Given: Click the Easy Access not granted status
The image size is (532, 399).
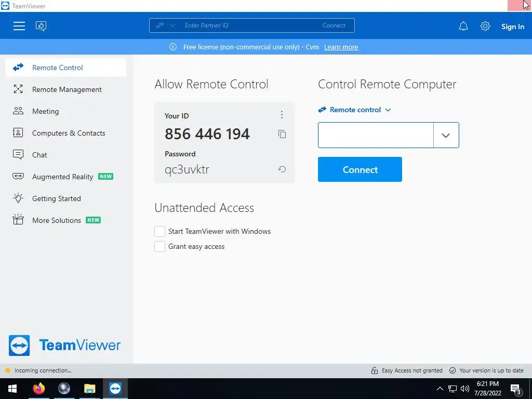Looking at the screenshot, I should tap(412, 370).
